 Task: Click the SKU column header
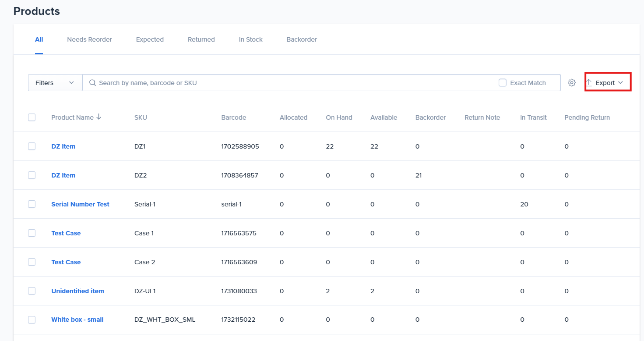[141, 117]
